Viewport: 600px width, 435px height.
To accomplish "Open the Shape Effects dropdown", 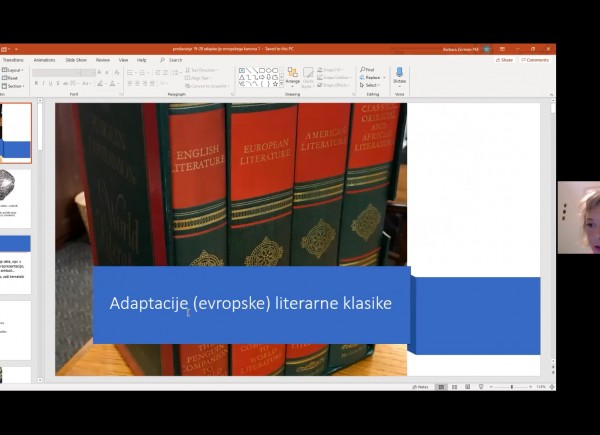I will (x=333, y=85).
